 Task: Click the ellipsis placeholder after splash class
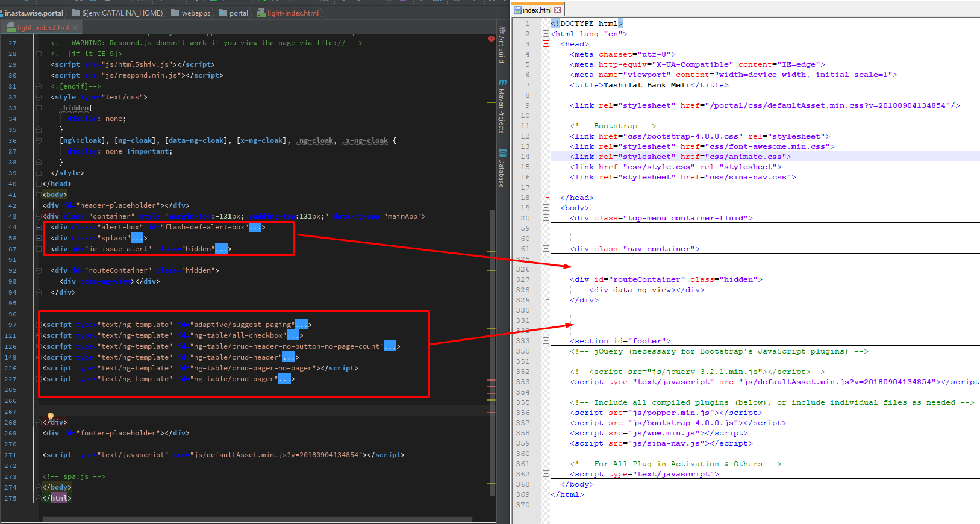[137, 238]
